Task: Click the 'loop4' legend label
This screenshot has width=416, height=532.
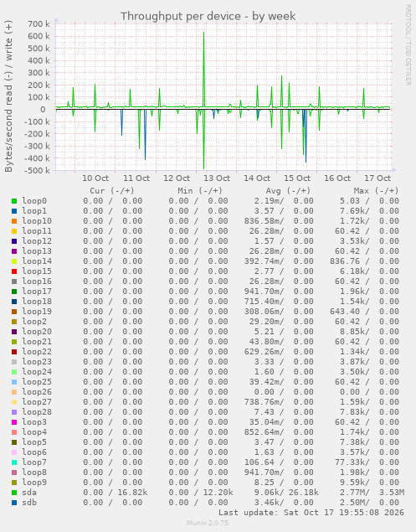Action: click(34, 432)
